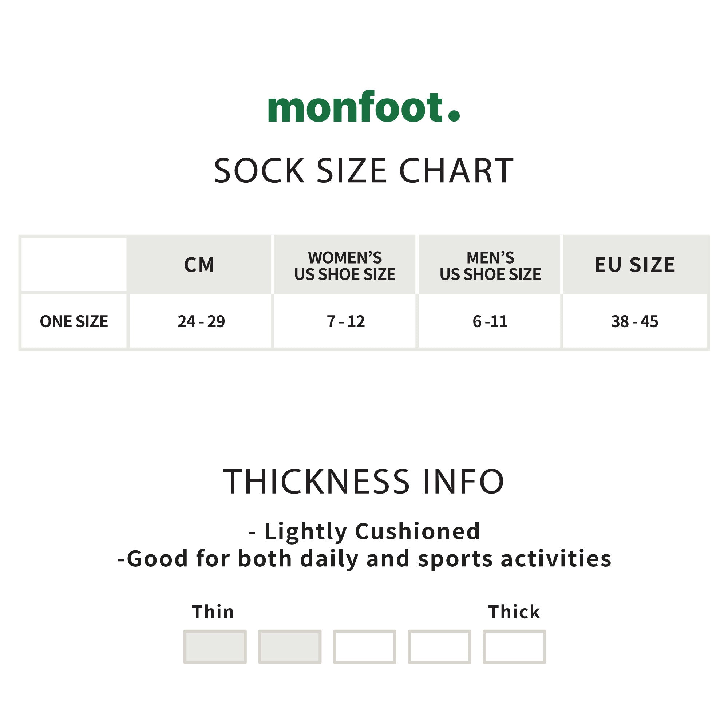The image size is (728, 728).
Task: Click the fourth thickness box
Action: [439, 647]
